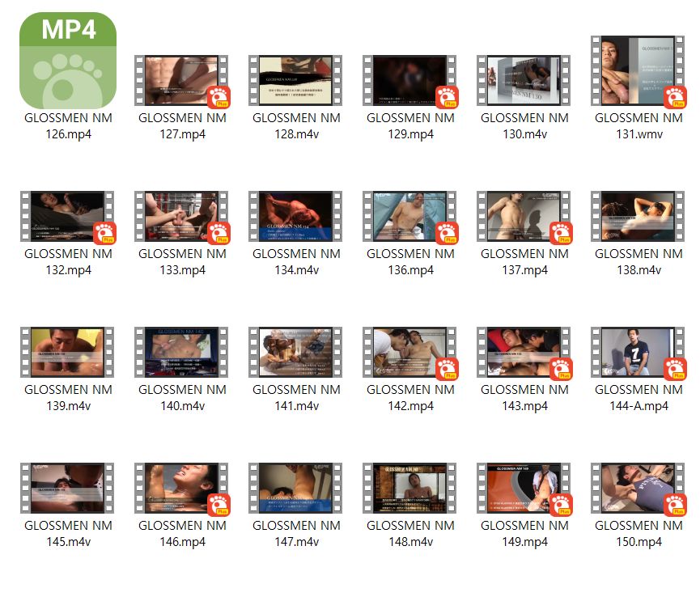Click the filmstrip thumbnail of 136.mp4

409,217
